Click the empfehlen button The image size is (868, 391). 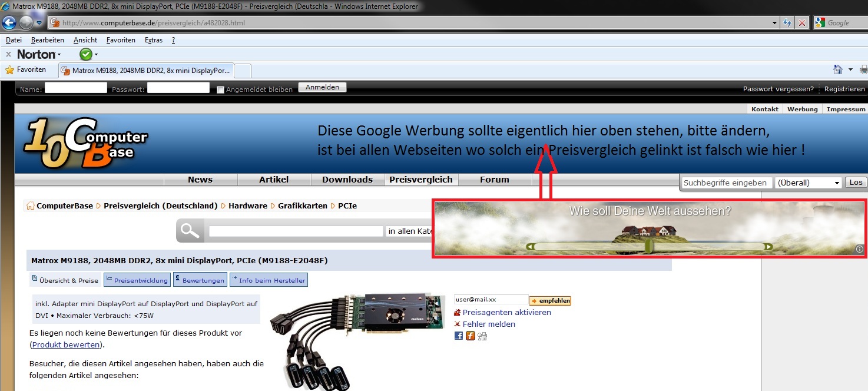click(551, 301)
